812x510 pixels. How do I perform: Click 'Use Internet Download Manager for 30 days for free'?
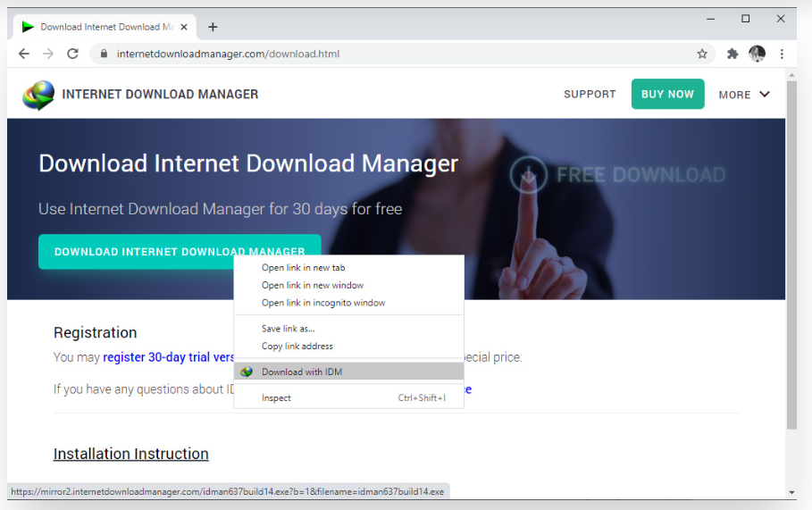click(220, 209)
